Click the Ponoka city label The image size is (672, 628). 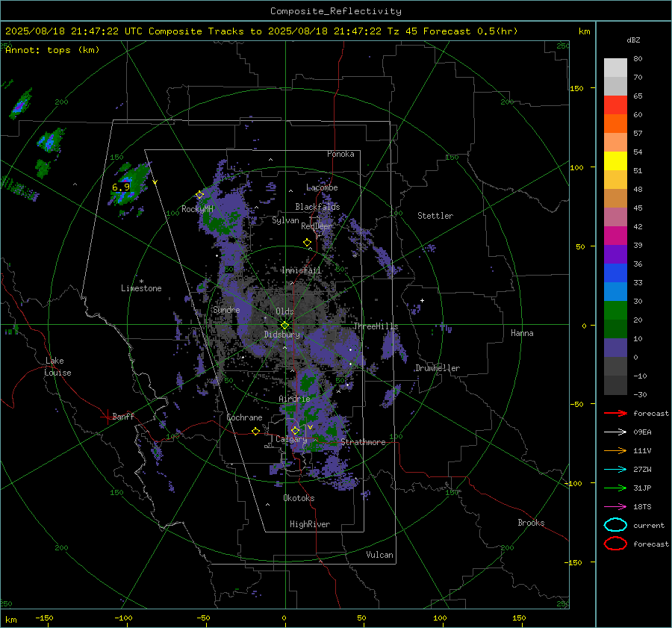click(x=340, y=154)
